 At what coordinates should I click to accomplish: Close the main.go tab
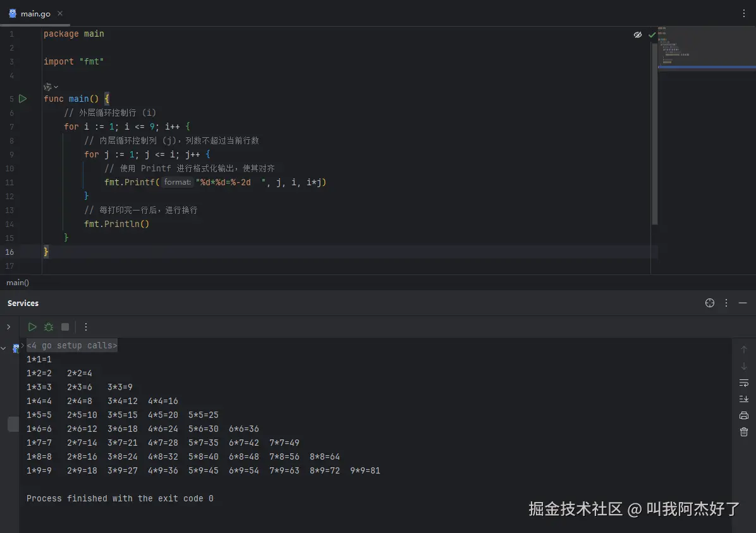pos(60,13)
